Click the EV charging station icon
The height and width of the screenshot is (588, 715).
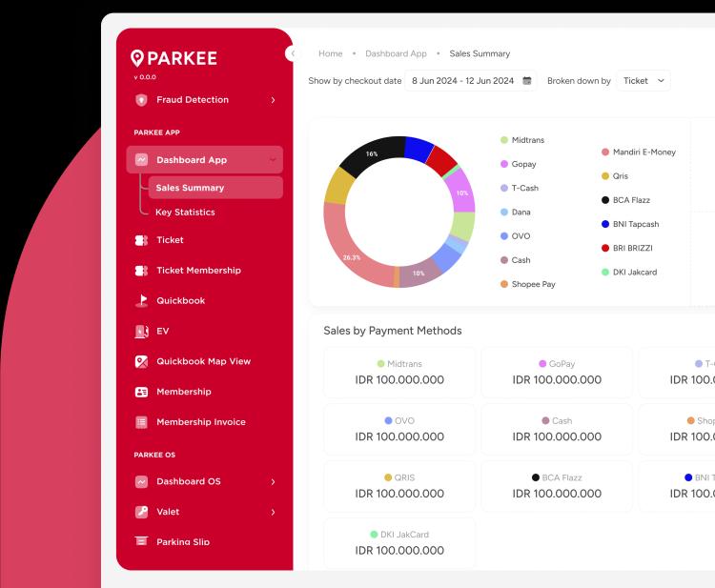[141, 332]
